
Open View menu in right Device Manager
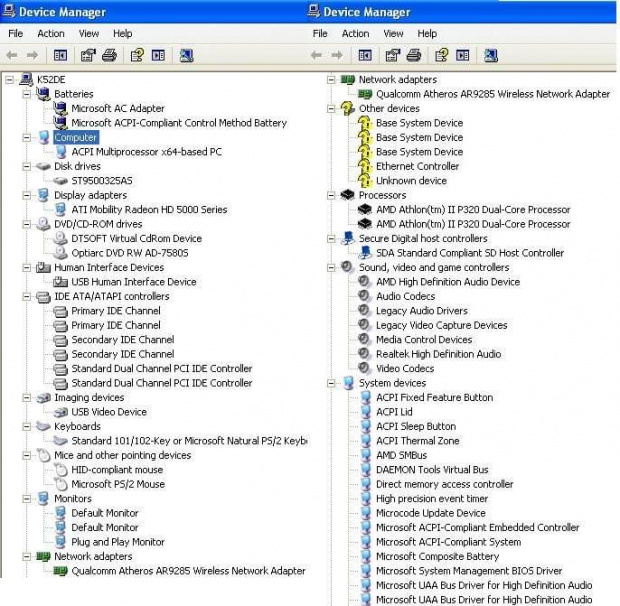[393, 34]
